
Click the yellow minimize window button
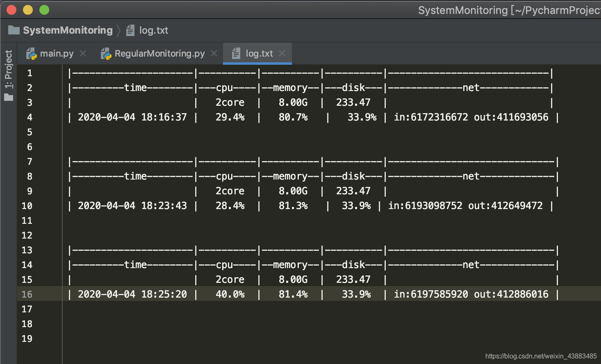click(x=28, y=10)
